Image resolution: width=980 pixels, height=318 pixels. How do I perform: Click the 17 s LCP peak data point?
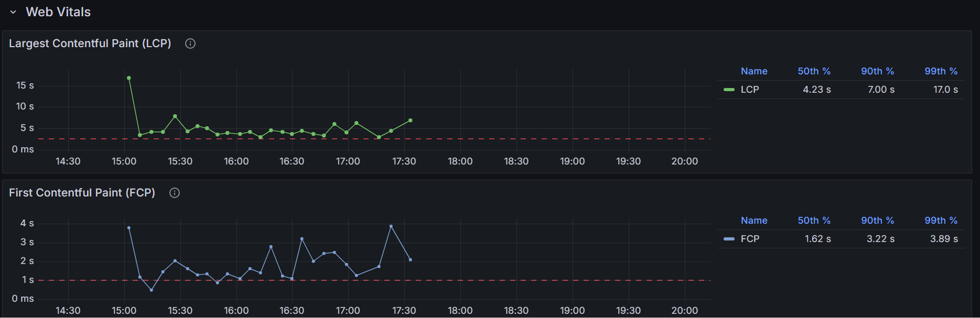click(129, 78)
